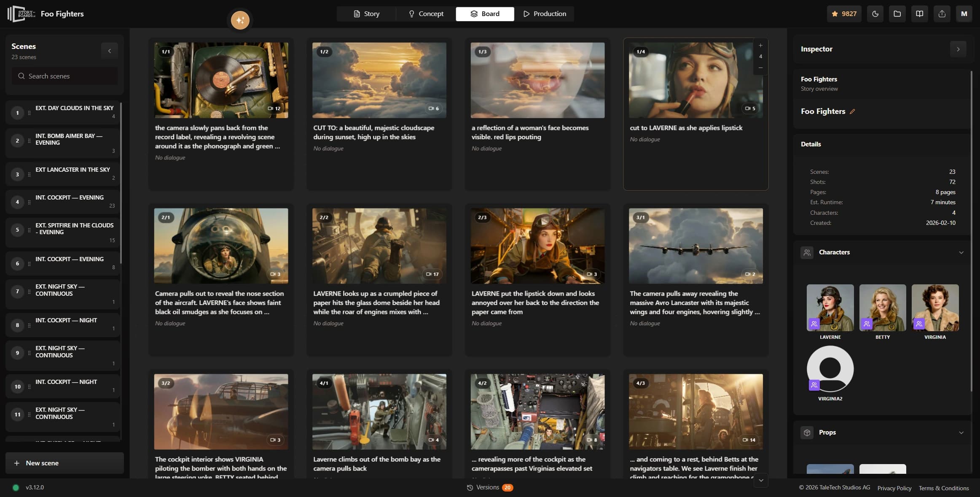Open the Production tab
The width and height of the screenshot is (980, 497).
click(x=544, y=14)
